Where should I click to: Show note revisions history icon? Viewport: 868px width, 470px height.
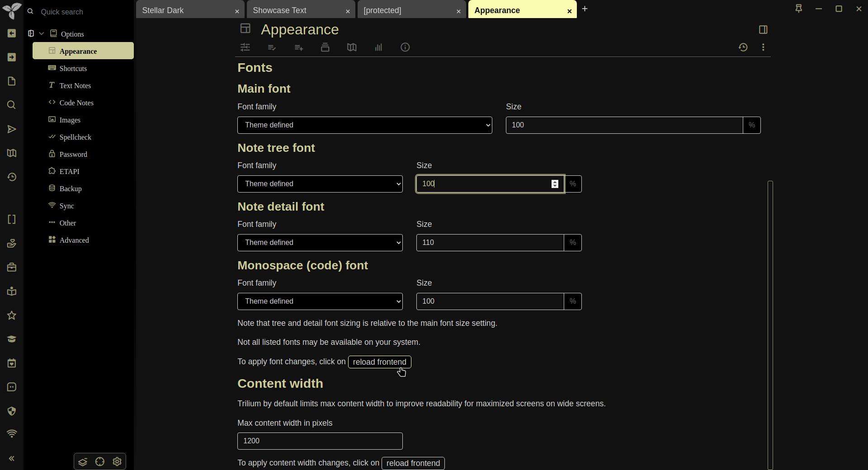click(743, 47)
